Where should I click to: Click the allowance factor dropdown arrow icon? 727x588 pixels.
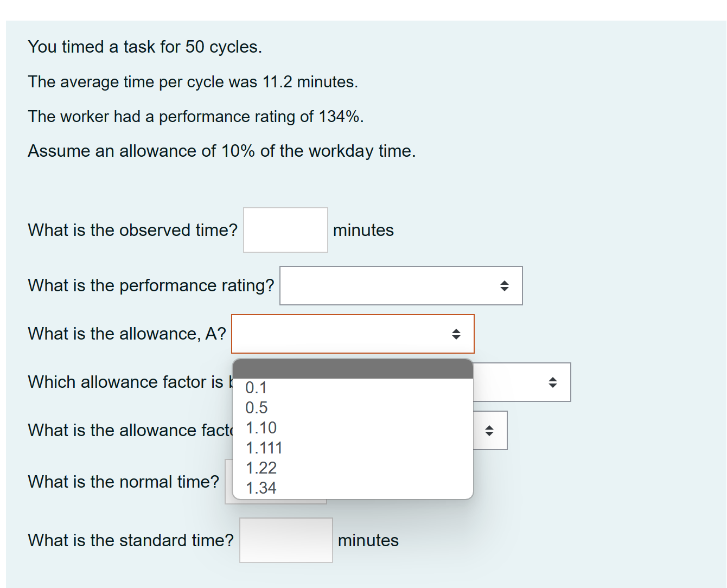tap(552, 382)
